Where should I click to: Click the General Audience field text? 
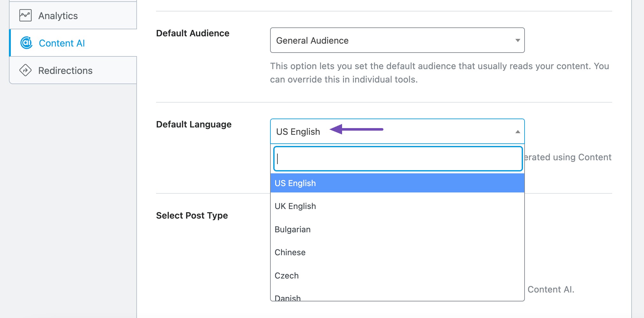click(312, 40)
